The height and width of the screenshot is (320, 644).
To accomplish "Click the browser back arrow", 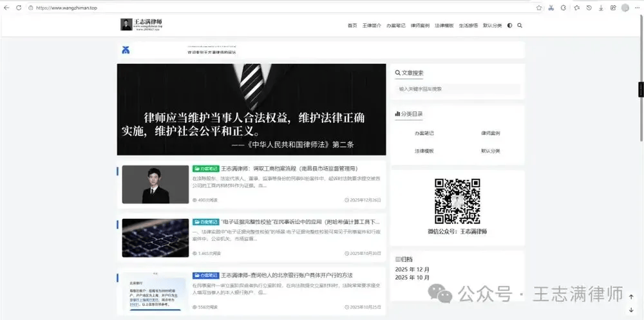I will (x=6, y=8).
